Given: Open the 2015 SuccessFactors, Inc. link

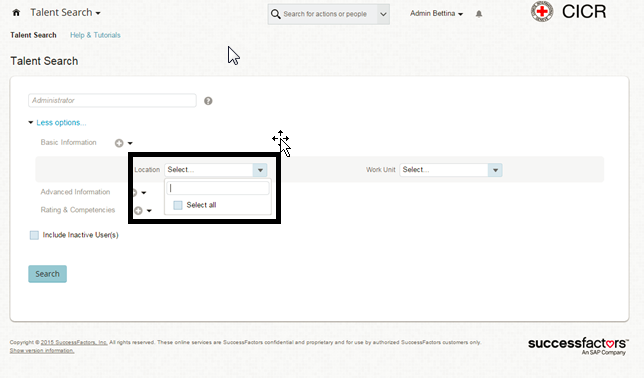Looking at the screenshot, I should click(x=74, y=342).
